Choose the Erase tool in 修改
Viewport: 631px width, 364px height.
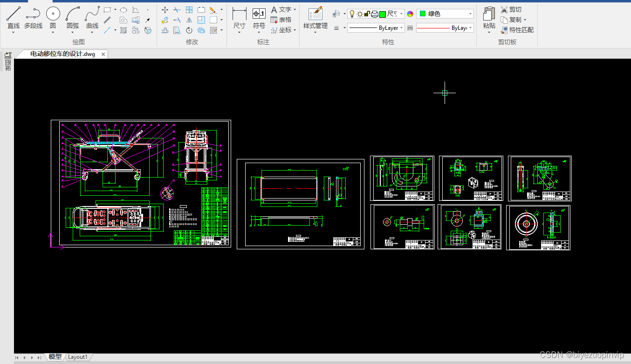click(213, 9)
